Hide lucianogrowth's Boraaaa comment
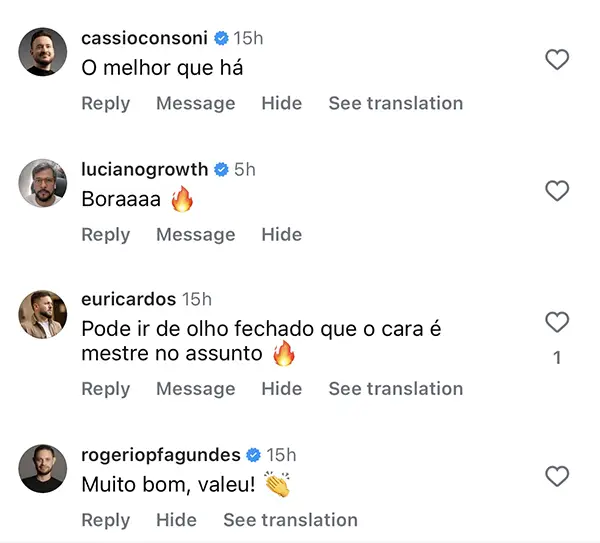The width and height of the screenshot is (600, 543). click(281, 234)
